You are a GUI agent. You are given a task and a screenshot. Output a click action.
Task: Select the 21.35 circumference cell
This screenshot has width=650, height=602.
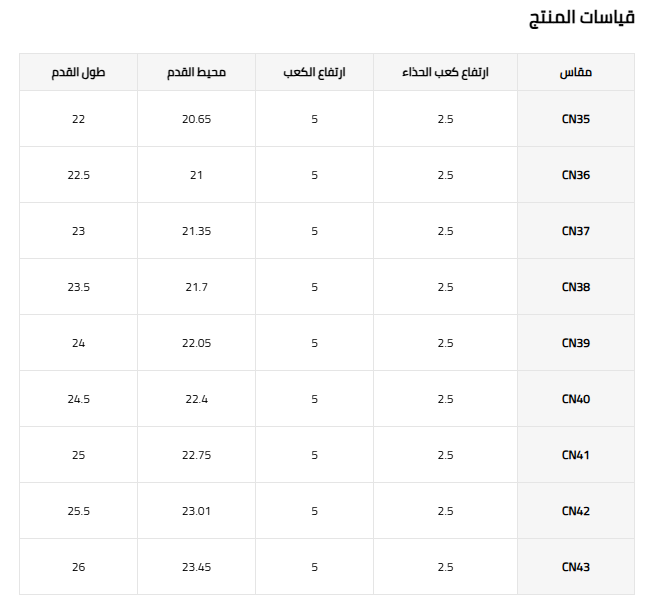tap(196, 231)
